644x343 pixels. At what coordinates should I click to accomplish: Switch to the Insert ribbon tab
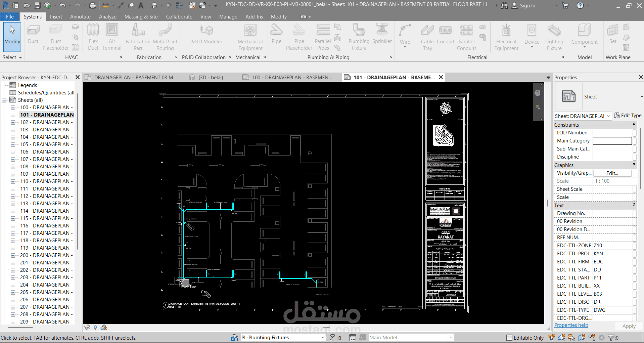pos(56,16)
